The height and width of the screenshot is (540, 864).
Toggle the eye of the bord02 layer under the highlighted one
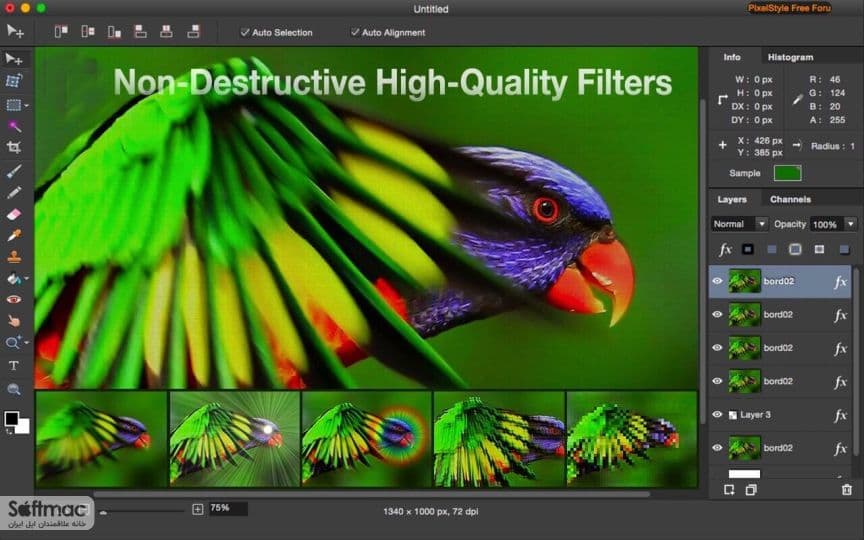[x=717, y=315]
